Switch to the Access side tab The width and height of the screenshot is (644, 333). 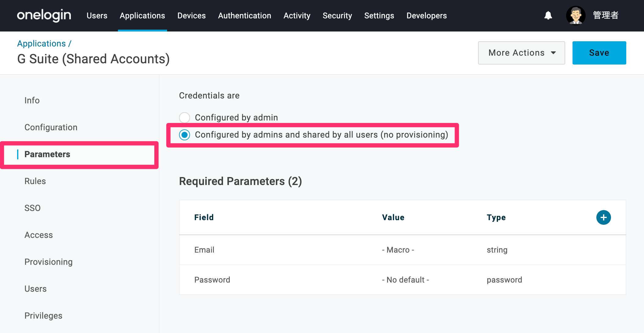point(39,235)
